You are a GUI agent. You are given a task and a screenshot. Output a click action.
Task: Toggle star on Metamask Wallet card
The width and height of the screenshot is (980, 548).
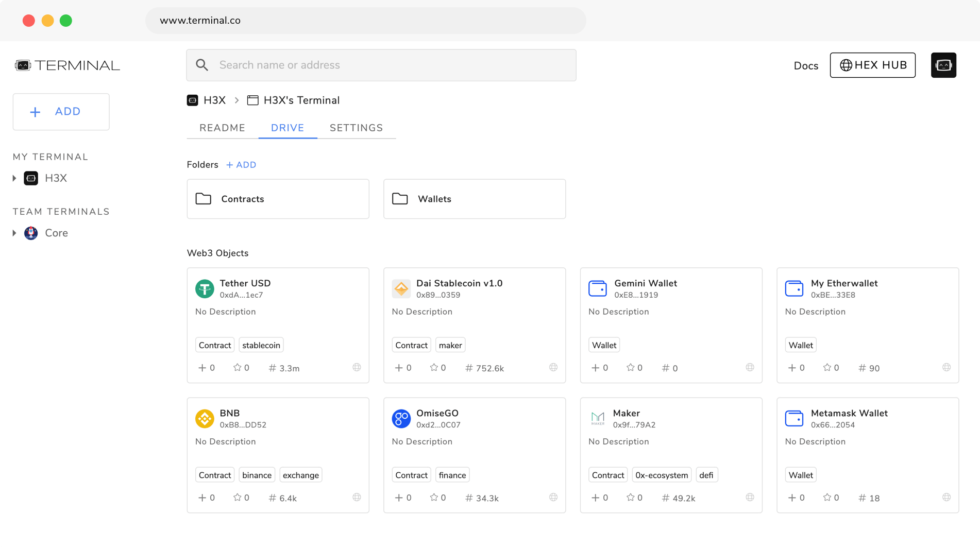click(827, 498)
